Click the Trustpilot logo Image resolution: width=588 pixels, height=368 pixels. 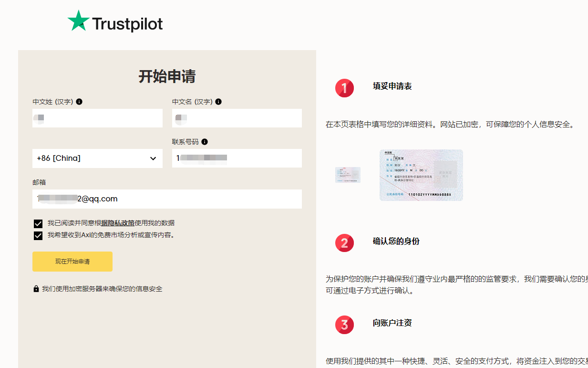tap(115, 21)
